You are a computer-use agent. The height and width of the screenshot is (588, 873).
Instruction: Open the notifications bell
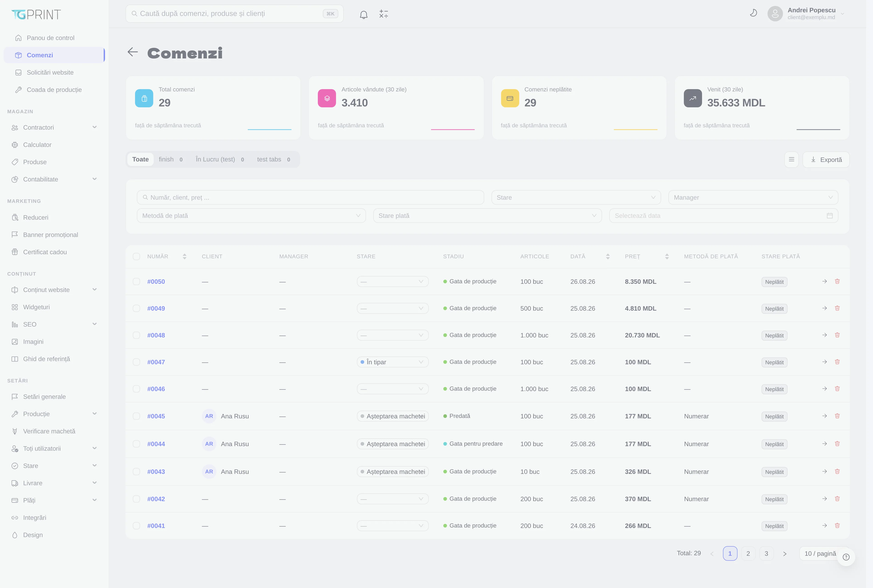tap(363, 14)
